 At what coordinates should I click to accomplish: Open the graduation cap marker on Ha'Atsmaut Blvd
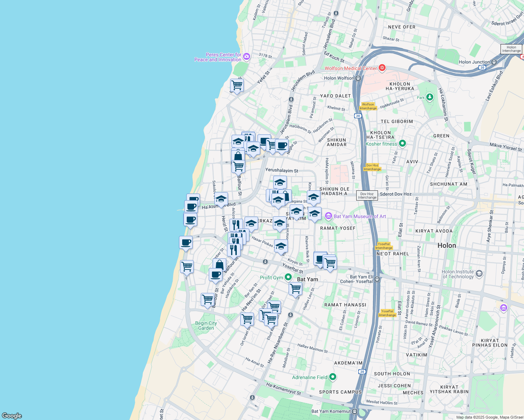click(221, 199)
